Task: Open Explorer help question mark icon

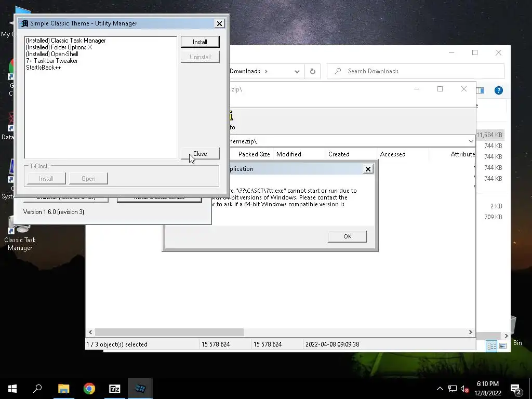Action: pyautogui.click(x=498, y=90)
